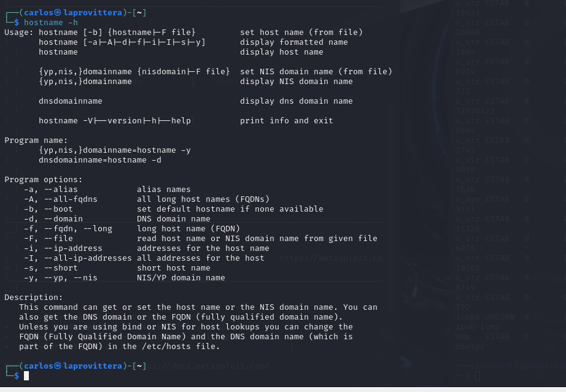Click the typed "hostname -h" command
The height and width of the screenshot is (392, 566).
51,22
